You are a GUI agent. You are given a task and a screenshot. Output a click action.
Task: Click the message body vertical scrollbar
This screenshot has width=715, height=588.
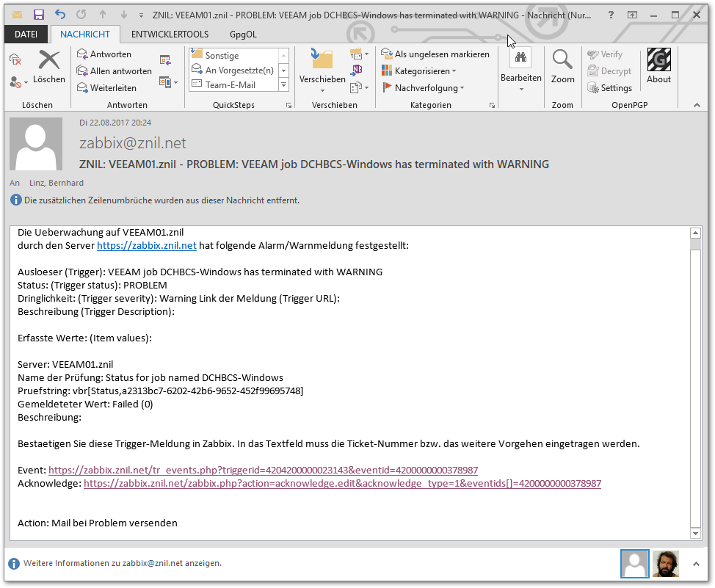(x=695, y=382)
